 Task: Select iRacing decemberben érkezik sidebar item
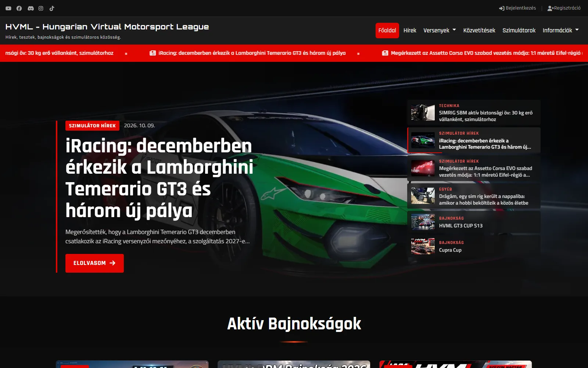coord(485,144)
